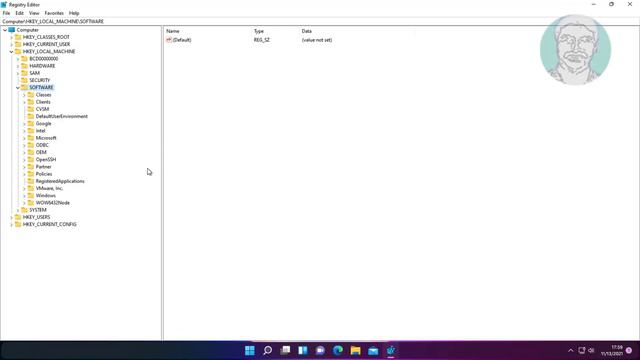Open Task View from taskbar
This screenshot has height=360, width=640.
[x=285, y=350]
